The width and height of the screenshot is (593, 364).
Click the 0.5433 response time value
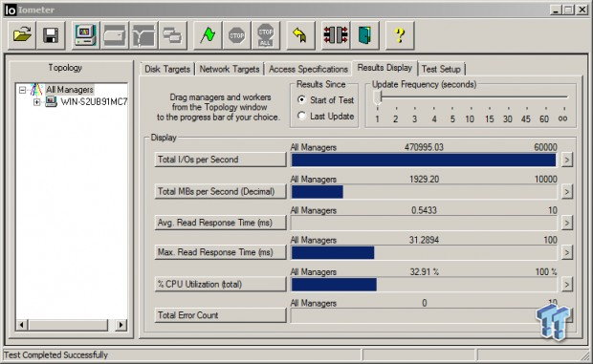pos(424,210)
